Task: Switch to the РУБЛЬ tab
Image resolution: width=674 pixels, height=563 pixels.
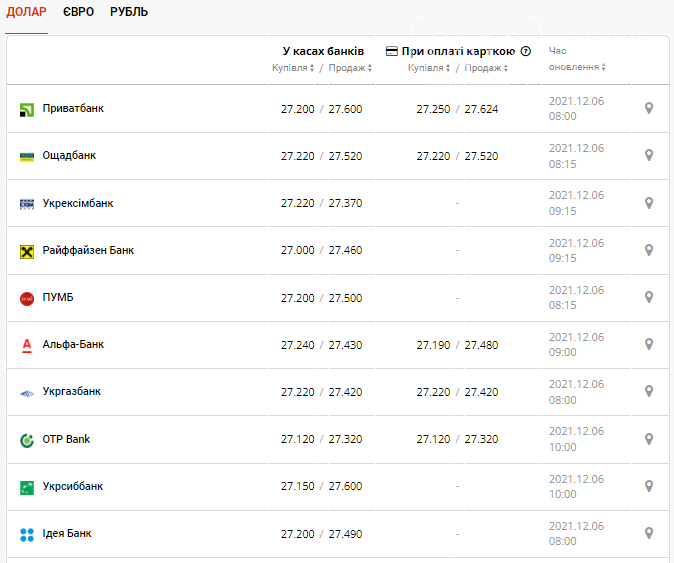Action: point(129,12)
